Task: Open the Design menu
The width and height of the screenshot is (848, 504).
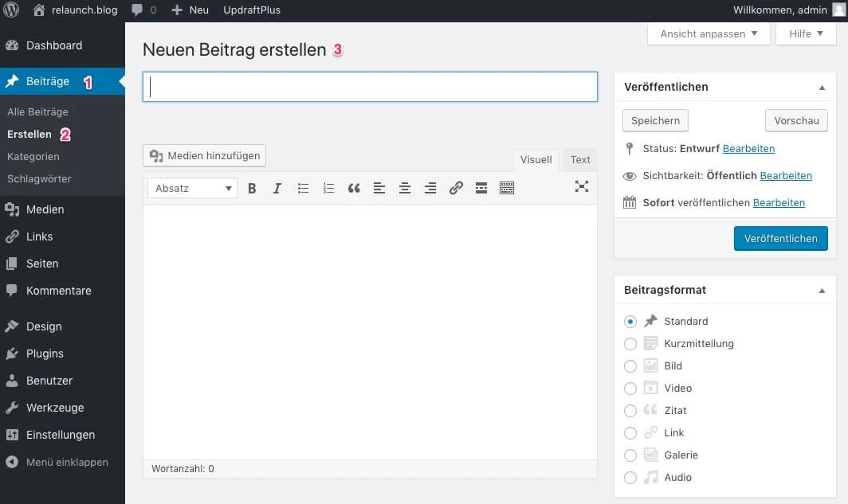Action: click(62, 326)
